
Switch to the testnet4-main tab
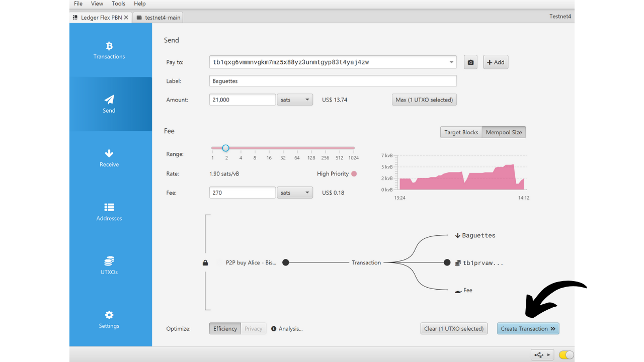pos(158,18)
